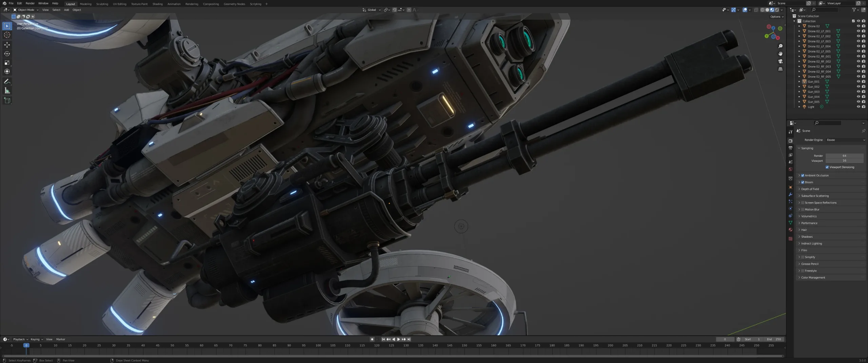Open the Render menu
This screenshot has width=868, height=363.
[30, 3]
